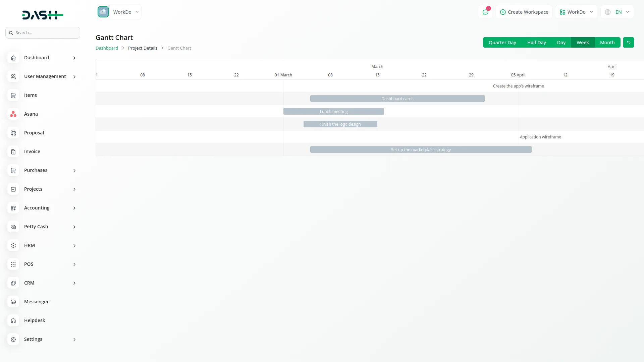Open Helpdesk label in the sidebar
644x362 pixels.
point(35,320)
